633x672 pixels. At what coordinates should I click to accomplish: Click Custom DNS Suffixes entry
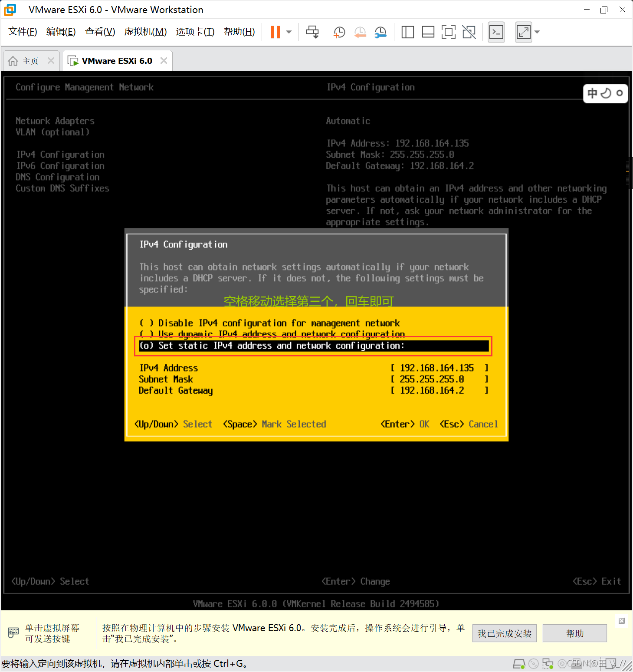point(62,188)
